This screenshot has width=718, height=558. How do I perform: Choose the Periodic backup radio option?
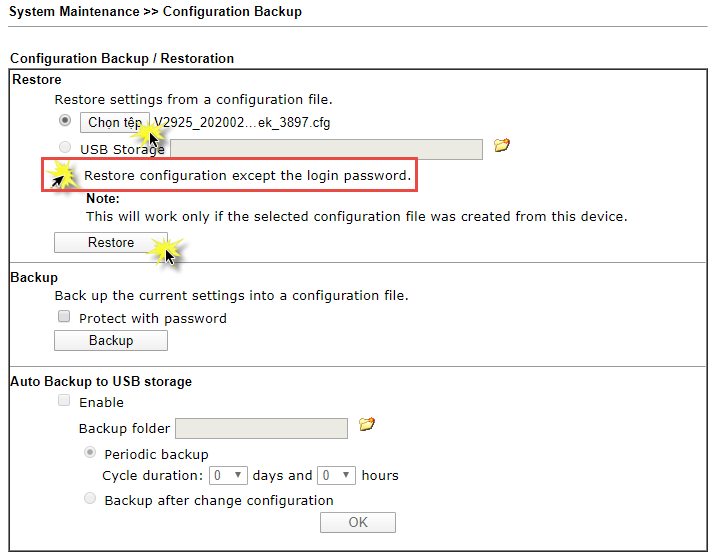(x=90, y=453)
